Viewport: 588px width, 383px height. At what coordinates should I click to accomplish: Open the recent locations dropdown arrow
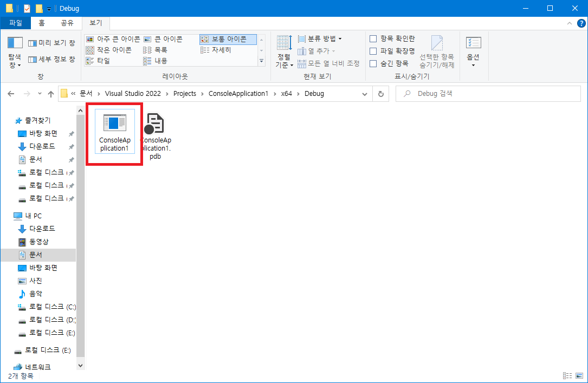[40, 94]
